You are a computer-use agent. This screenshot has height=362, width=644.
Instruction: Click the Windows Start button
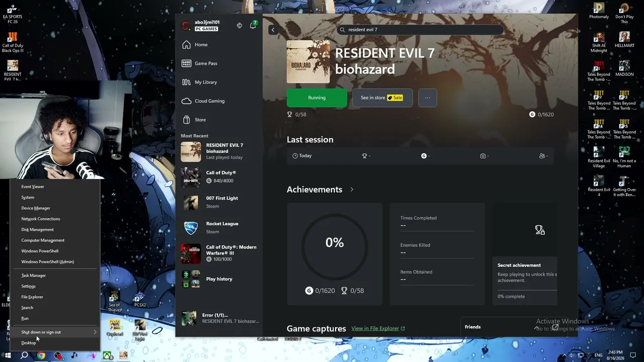pos(8,355)
